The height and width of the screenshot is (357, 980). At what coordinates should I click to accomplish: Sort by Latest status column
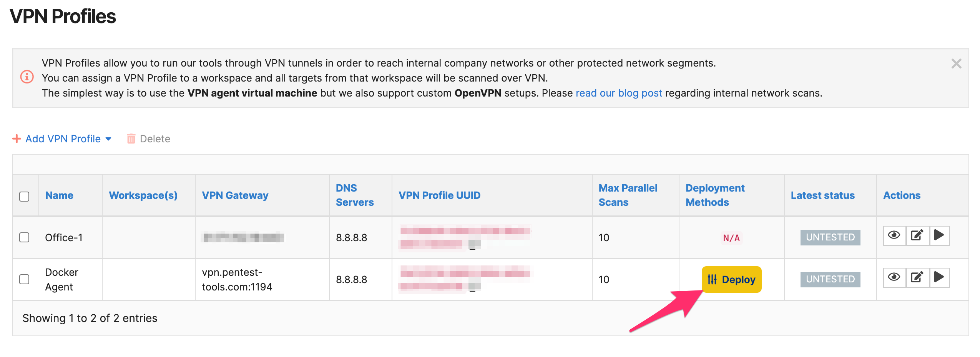(822, 195)
